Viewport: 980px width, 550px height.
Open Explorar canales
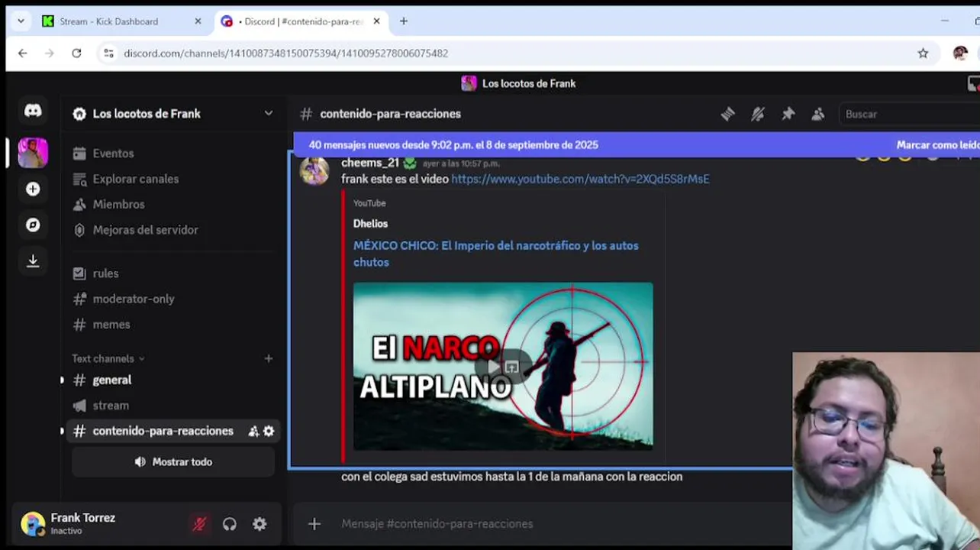coord(135,179)
